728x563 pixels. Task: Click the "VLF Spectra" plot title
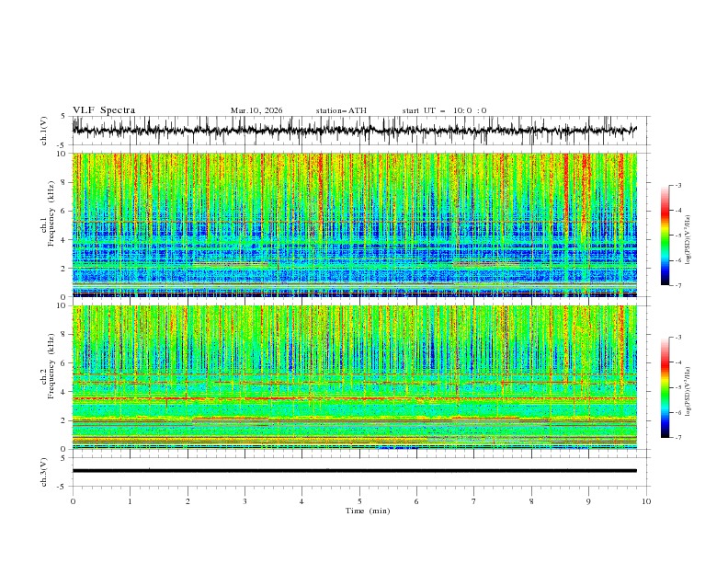pos(104,110)
